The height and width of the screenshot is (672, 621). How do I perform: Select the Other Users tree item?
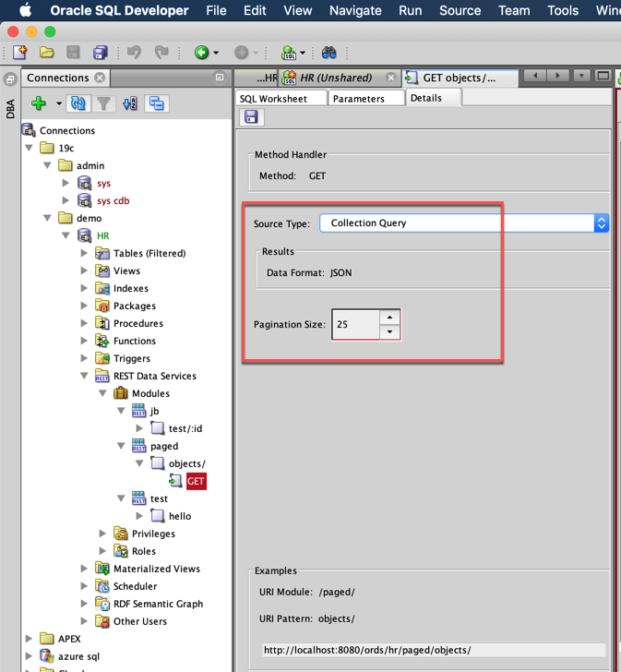139,621
